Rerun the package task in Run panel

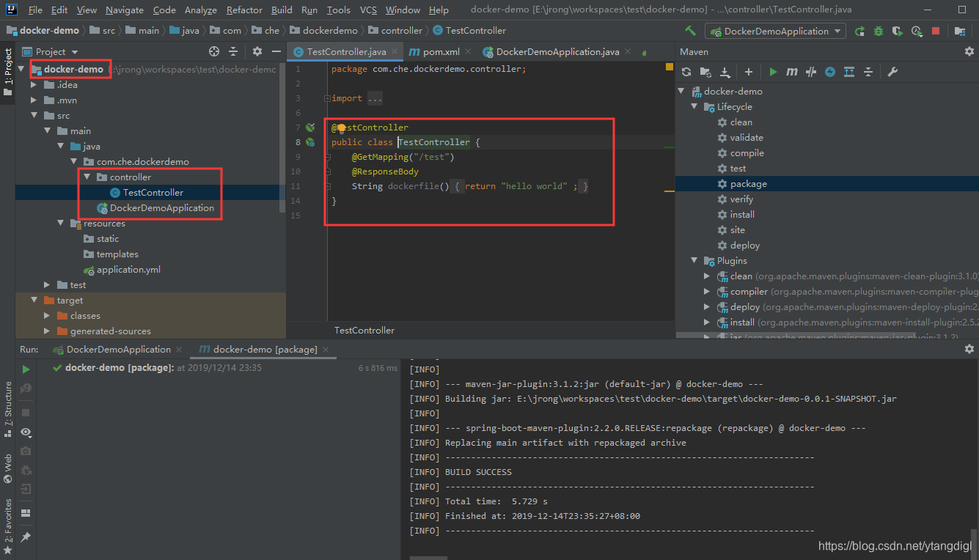click(26, 369)
